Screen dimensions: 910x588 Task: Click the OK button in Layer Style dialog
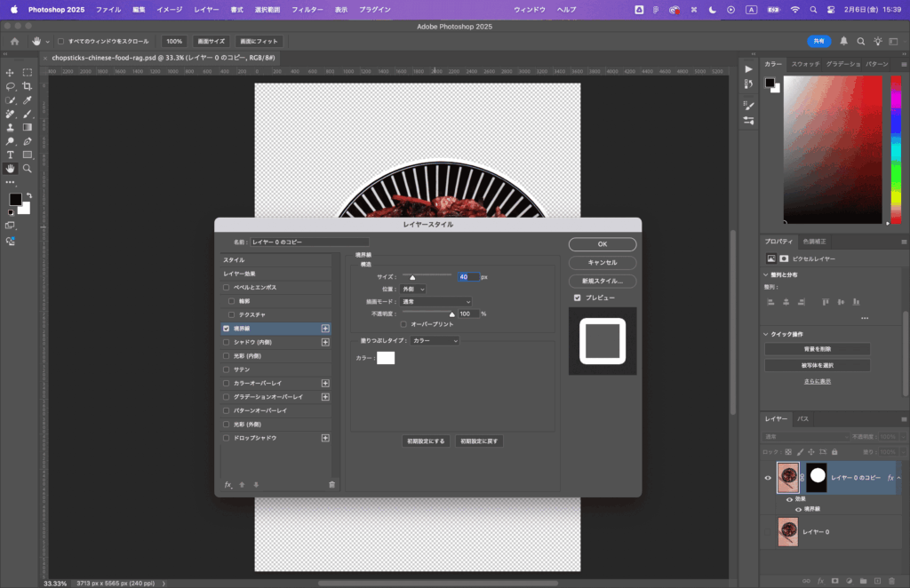click(x=602, y=244)
